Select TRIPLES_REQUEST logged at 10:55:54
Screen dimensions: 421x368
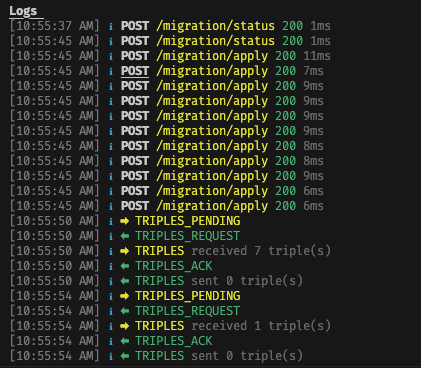[188, 311]
